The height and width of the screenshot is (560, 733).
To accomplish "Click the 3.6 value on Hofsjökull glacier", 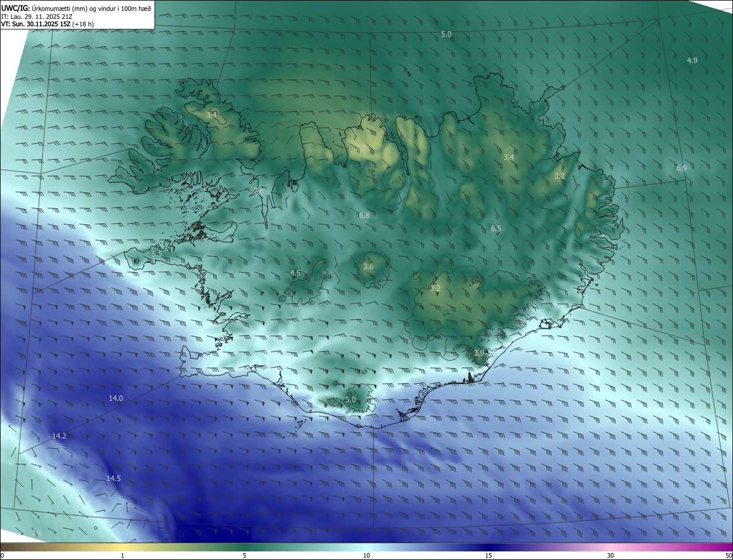I will [x=368, y=266].
